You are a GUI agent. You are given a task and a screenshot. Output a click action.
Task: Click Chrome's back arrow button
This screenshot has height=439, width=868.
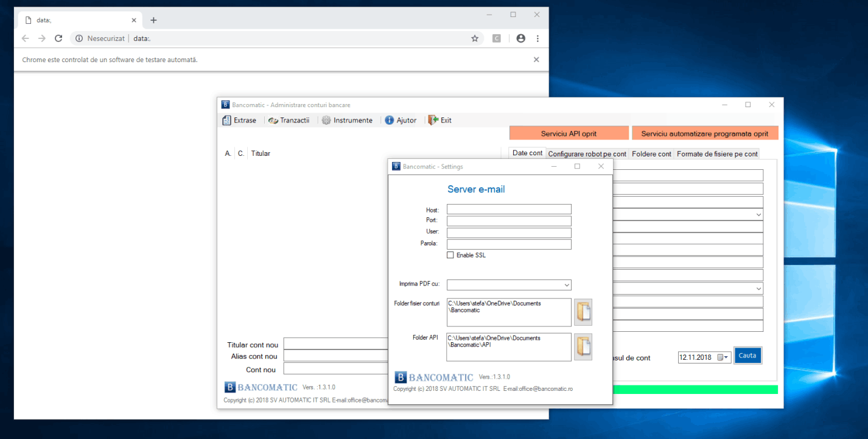coord(25,38)
